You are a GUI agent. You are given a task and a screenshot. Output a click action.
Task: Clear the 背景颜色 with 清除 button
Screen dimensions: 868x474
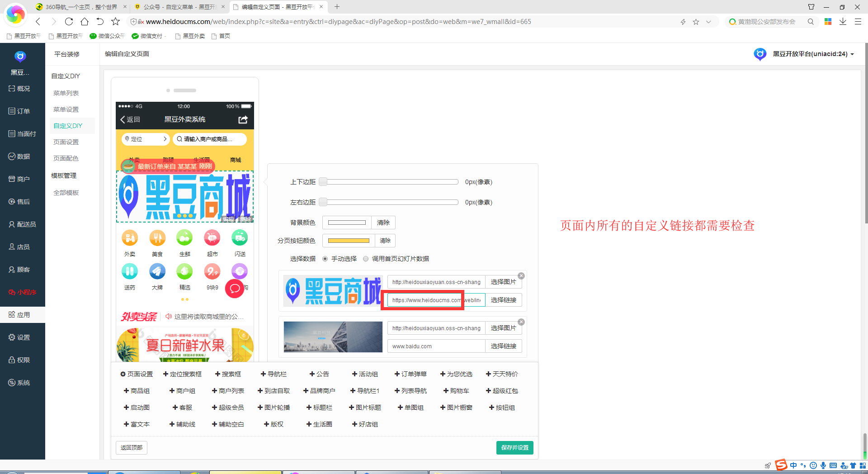pyautogui.click(x=383, y=223)
